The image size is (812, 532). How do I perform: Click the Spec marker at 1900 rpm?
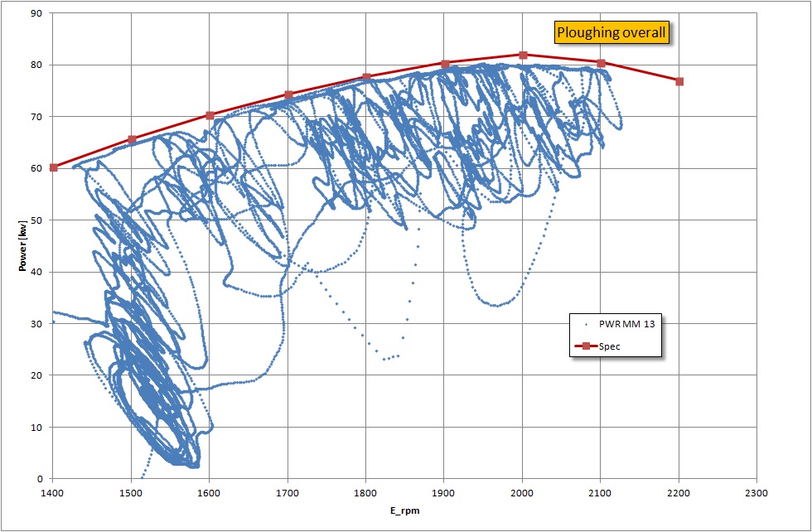click(x=445, y=64)
